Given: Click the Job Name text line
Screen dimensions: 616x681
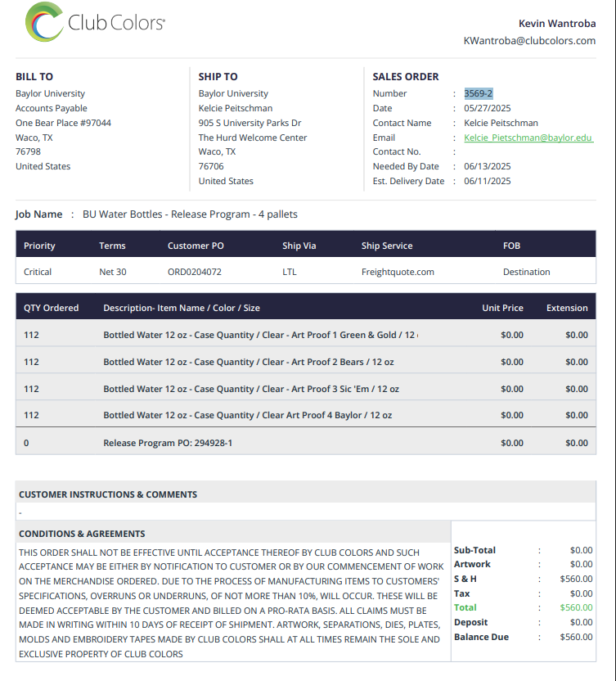Looking at the screenshot, I should tap(156, 214).
